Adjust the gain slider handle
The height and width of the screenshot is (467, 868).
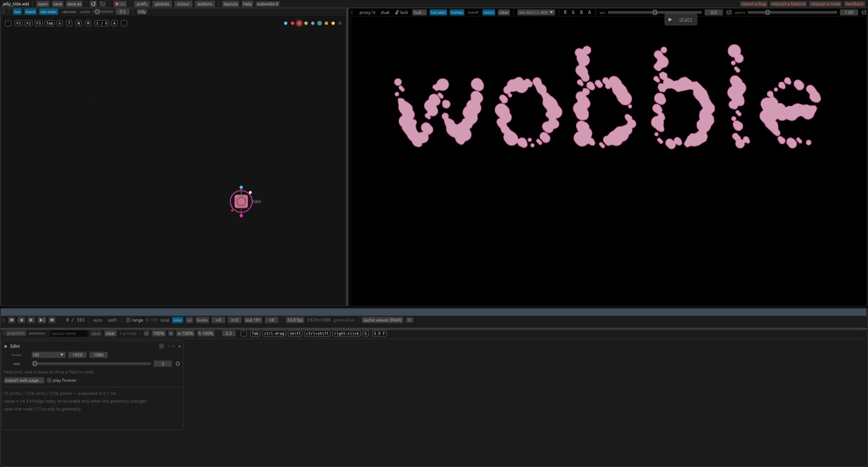pos(655,12)
